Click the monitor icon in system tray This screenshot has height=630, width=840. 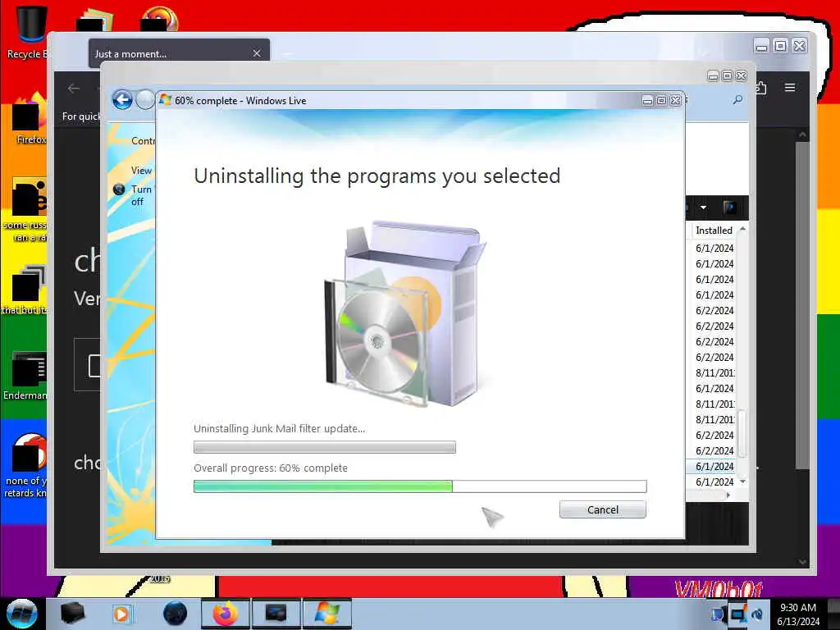(737, 614)
